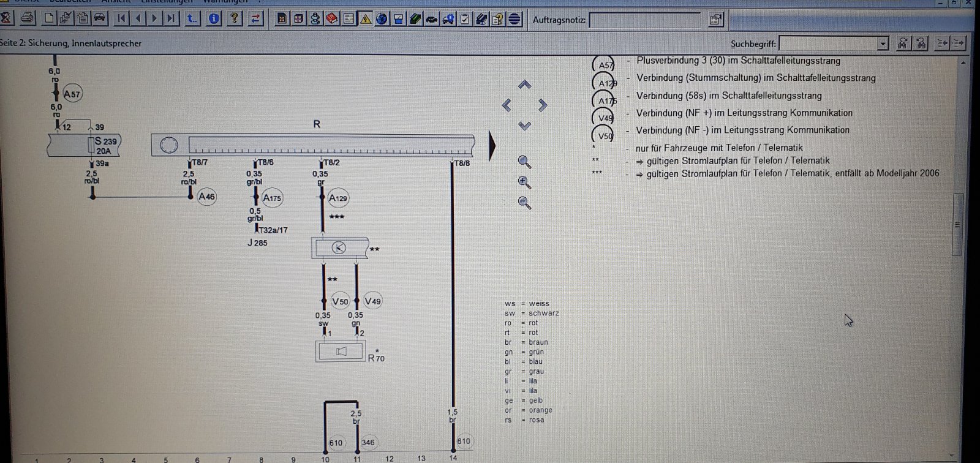Open the Suchbegriff dropdown arrow
The width and height of the screenshot is (980, 463).
coord(883,43)
